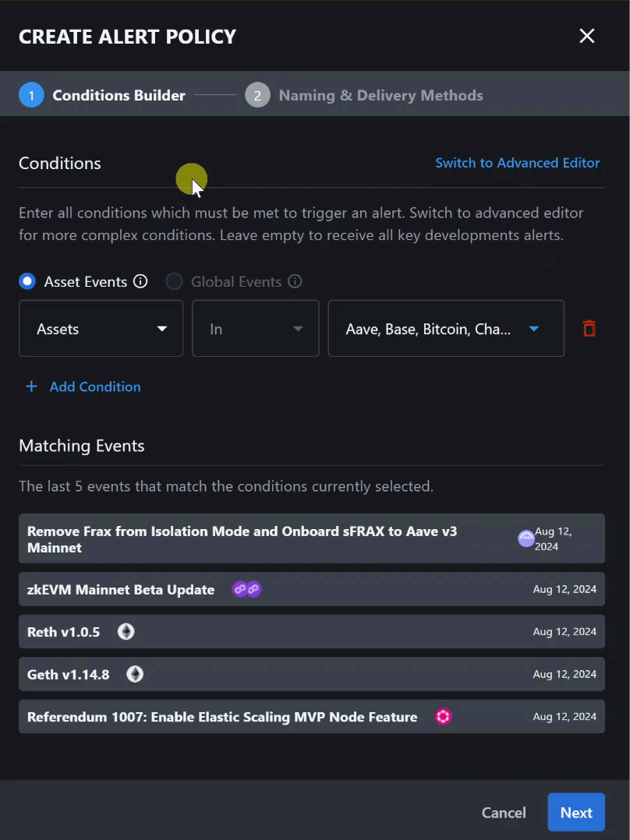This screenshot has height=840, width=630.
Task: Click the Polkadot icon on Referendum 1007 event
Action: (x=443, y=716)
